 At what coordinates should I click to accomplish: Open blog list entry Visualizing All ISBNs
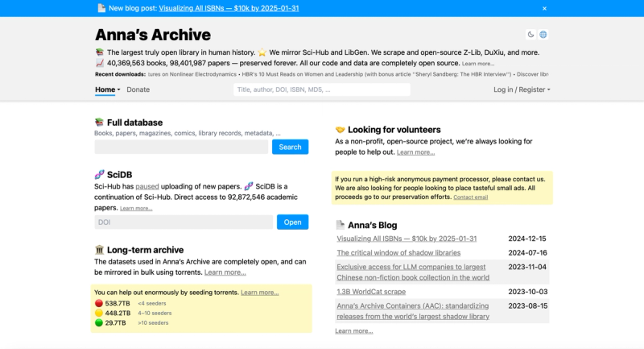coord(407,239)
